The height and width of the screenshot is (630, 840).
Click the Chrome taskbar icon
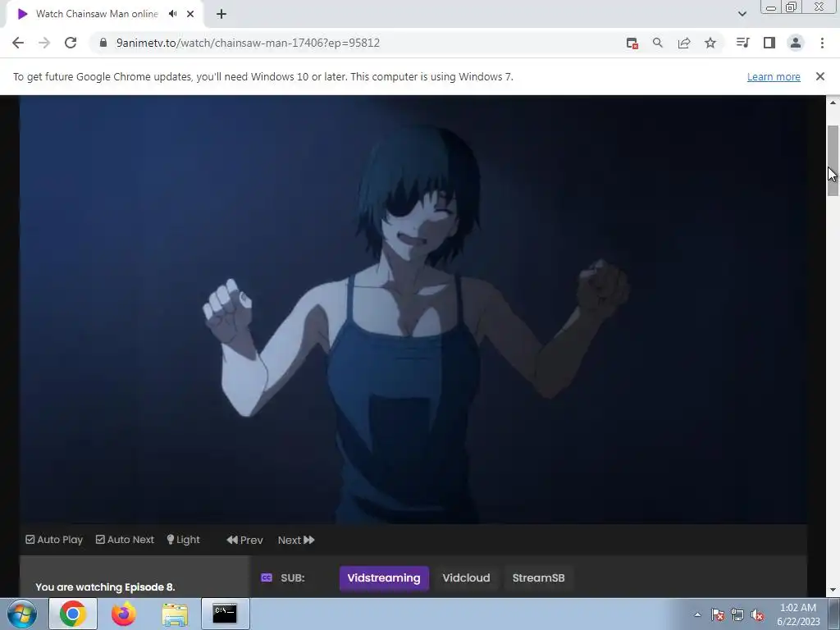click(73, 614)
